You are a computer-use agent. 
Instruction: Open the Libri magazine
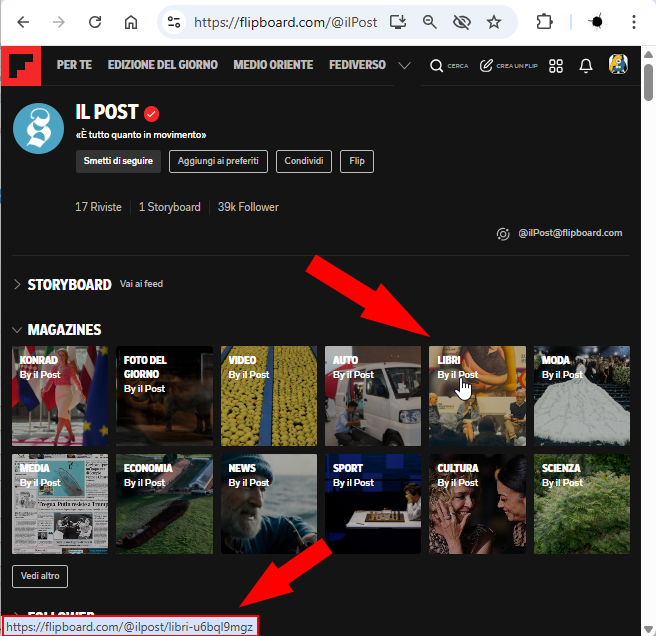[477, 396]
